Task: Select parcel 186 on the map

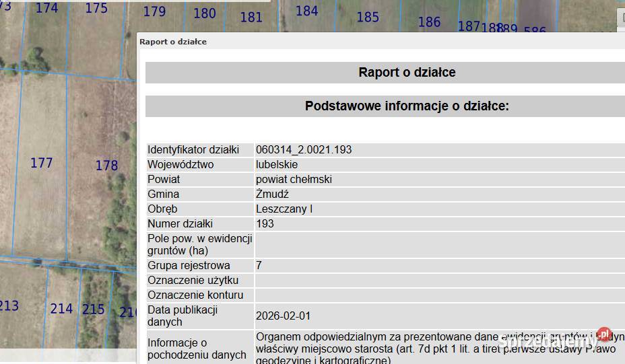Action: tap(429, 22)
